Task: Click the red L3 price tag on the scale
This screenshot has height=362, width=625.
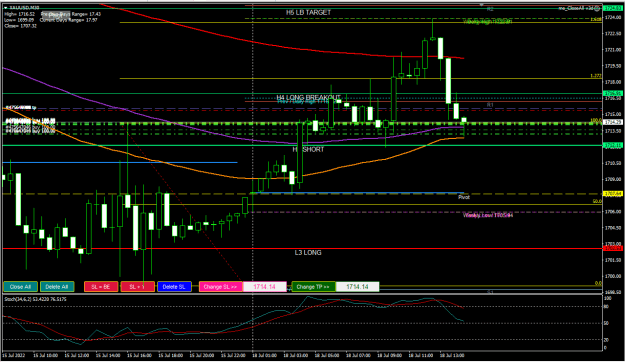Action: pos(613,248)
